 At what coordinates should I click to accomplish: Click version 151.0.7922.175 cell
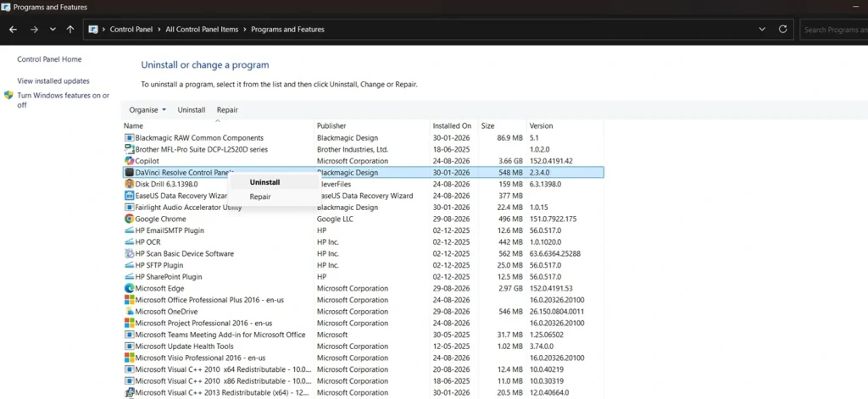coord(553,219)
